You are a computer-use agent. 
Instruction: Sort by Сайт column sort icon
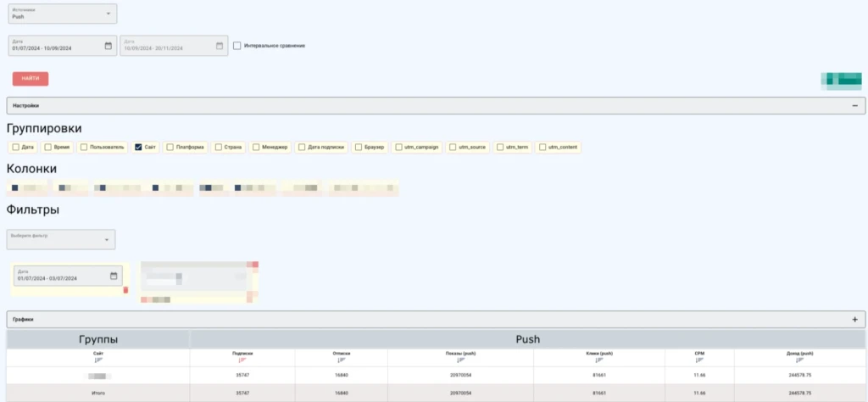98,360
